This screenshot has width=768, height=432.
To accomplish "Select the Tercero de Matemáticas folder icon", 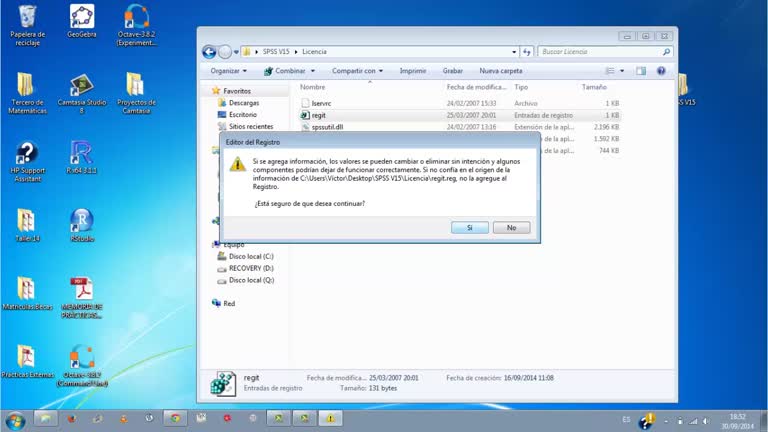I will 27,93.
